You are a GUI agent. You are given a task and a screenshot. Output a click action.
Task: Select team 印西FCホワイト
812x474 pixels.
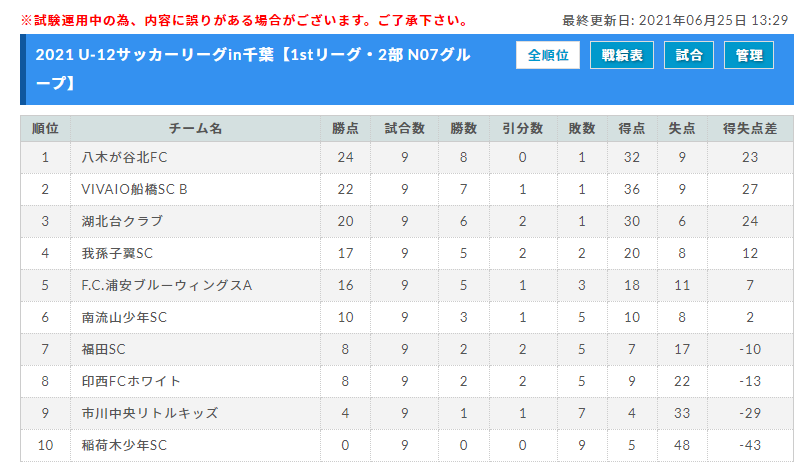point(131,381)
